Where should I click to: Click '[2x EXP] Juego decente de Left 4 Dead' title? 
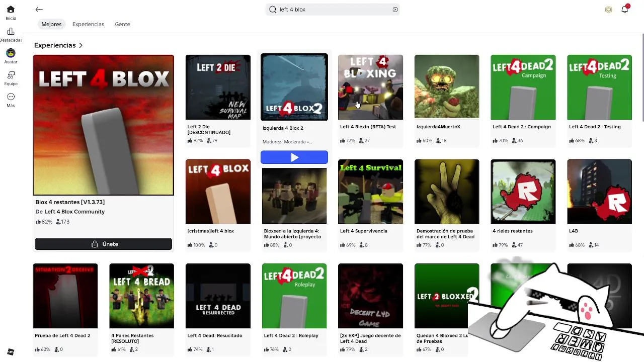click(x=370, y=338)
